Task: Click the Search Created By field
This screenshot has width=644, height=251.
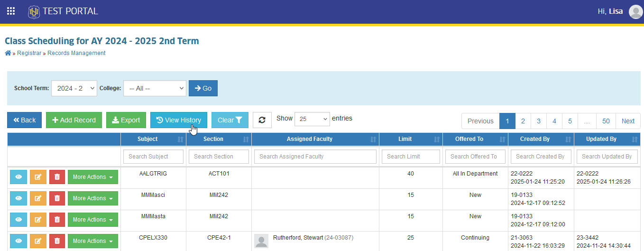Action: click(x=541, y=156)
